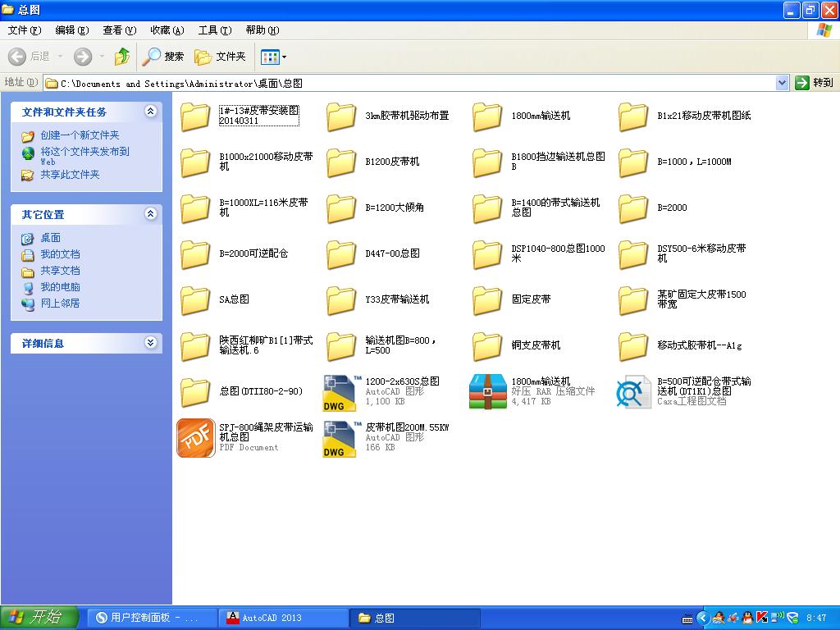Select the B1000x21000移动皮带机 folder icon

(195, 162)
